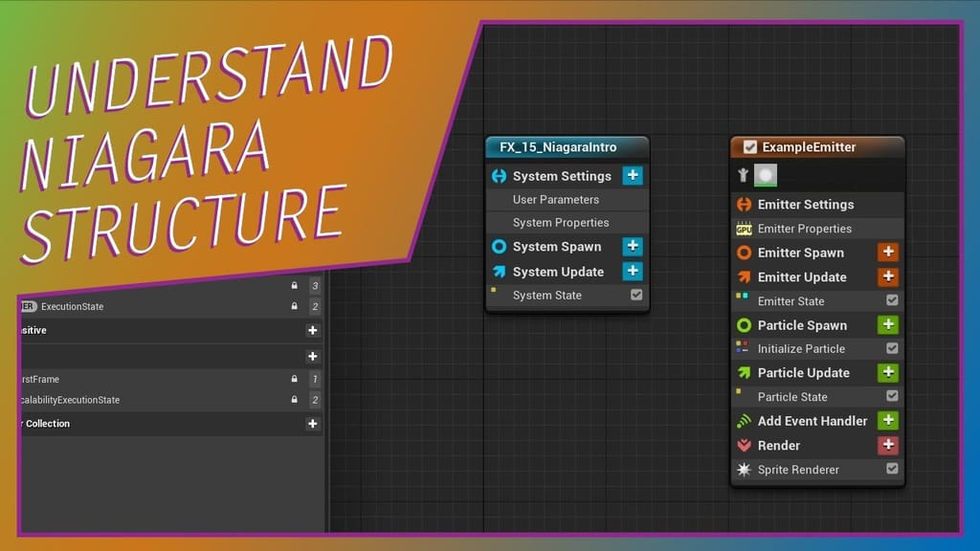
Task: Click the lock icon for ExecutionState
Action: [x=295, y=306]
